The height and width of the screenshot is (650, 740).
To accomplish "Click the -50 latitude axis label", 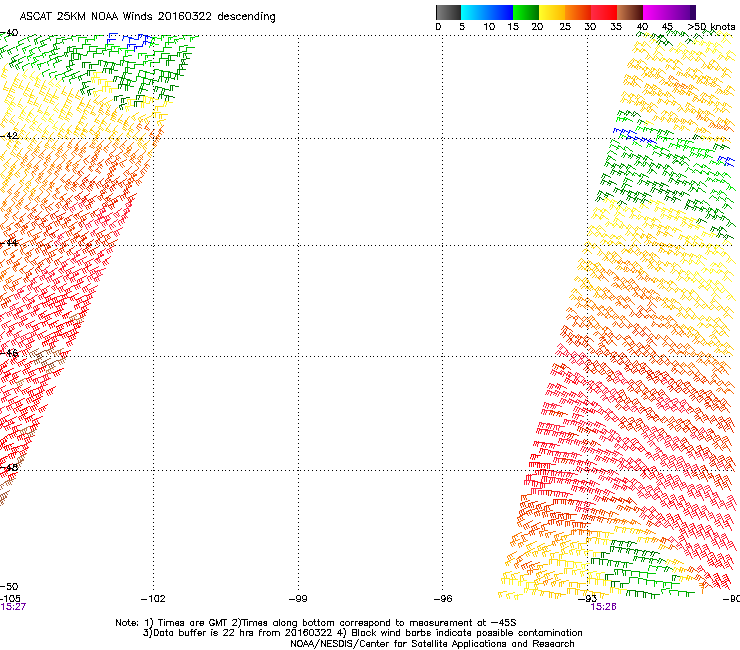I will 9,586.
